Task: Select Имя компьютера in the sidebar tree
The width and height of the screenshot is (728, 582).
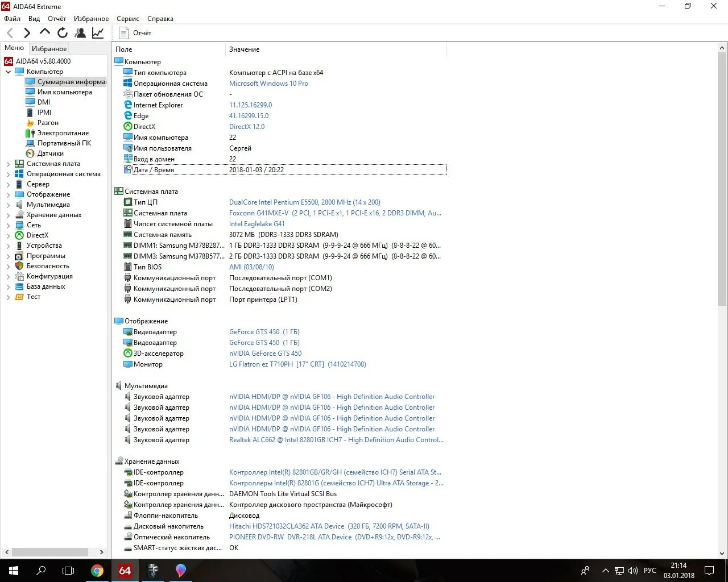Action: click(59, 92)
